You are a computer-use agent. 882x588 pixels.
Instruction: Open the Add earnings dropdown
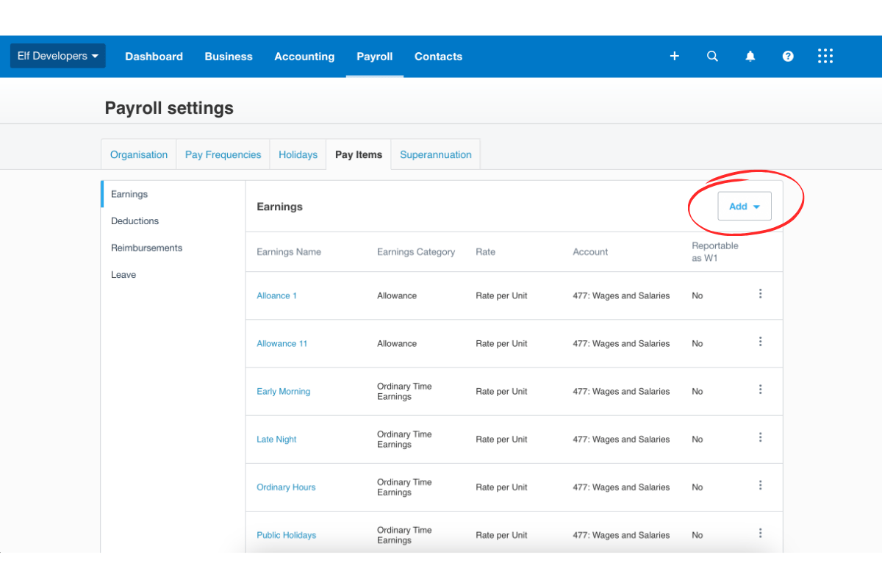(744, 207)
